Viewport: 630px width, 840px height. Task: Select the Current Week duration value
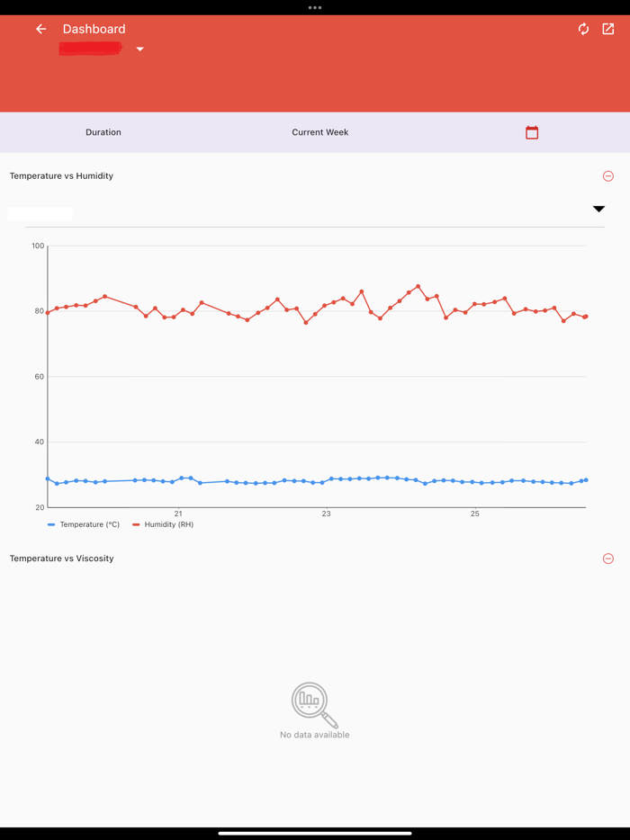(320, 132)
